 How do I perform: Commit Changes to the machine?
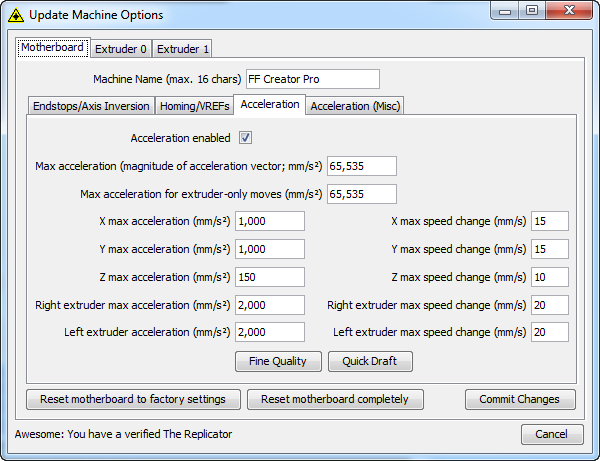point(519,399)
